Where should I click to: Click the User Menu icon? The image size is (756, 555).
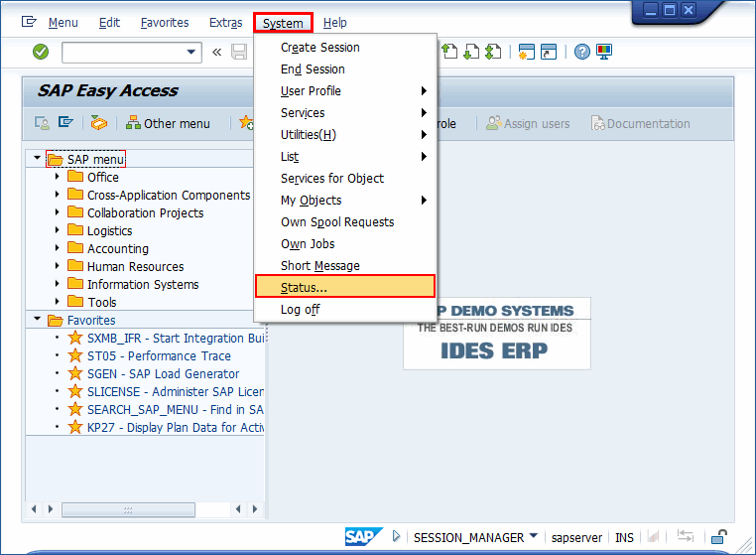(42, 123)
